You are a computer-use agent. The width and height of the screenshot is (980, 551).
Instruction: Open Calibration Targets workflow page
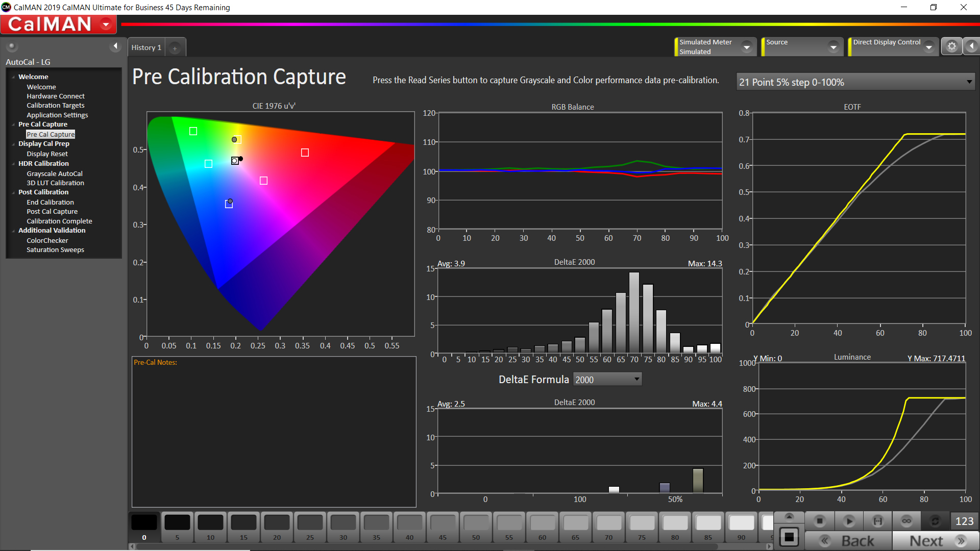pyautogui.click(x=56, y=105)
